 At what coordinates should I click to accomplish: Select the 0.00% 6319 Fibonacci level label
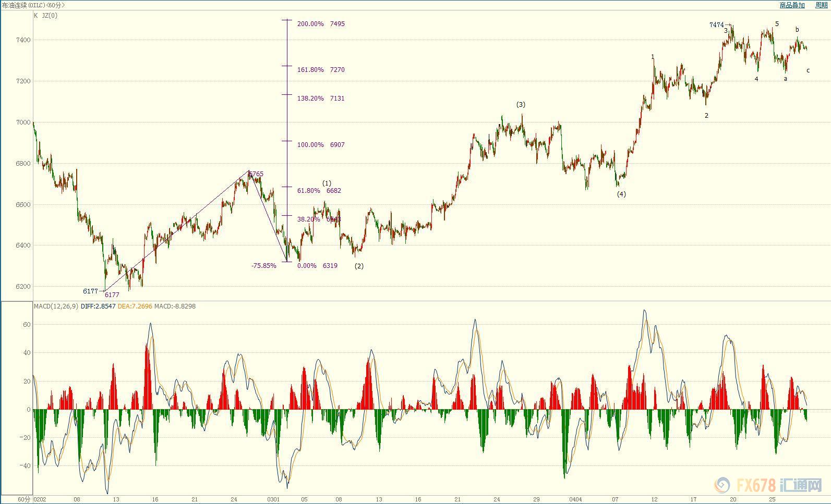pyautogui.click(x=317, y=266)
